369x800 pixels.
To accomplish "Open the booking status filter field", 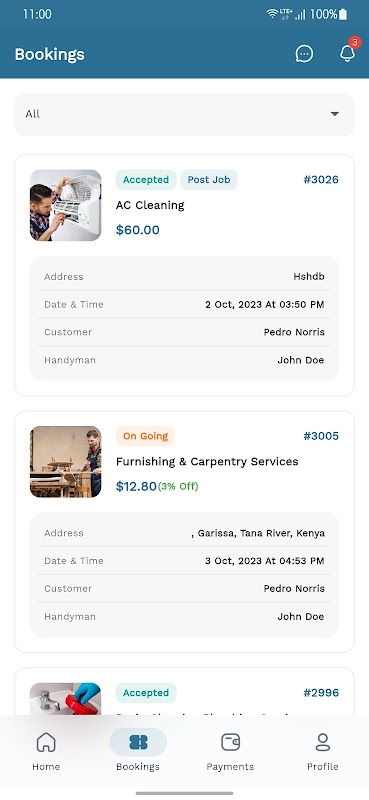I will 184,114.
